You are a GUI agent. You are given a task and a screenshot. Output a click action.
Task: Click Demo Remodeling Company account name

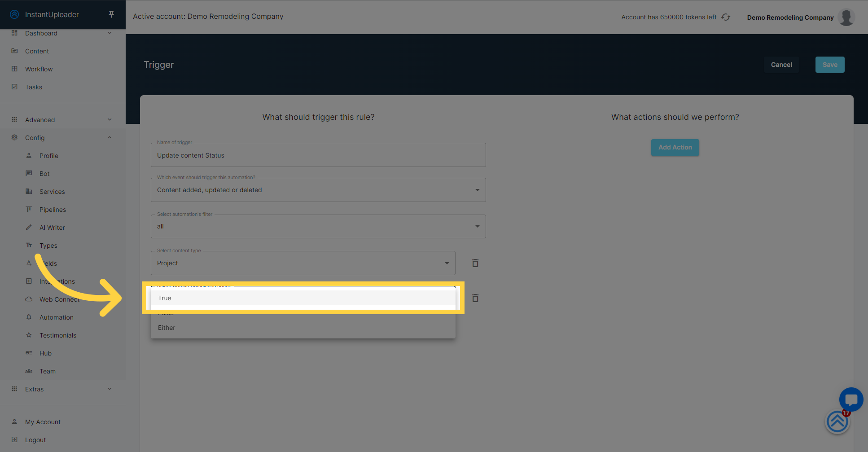(x=790, y=18)
